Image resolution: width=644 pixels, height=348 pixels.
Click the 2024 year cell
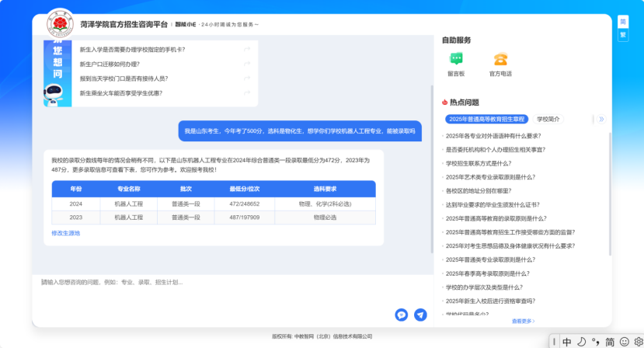[x=75, y=204]
